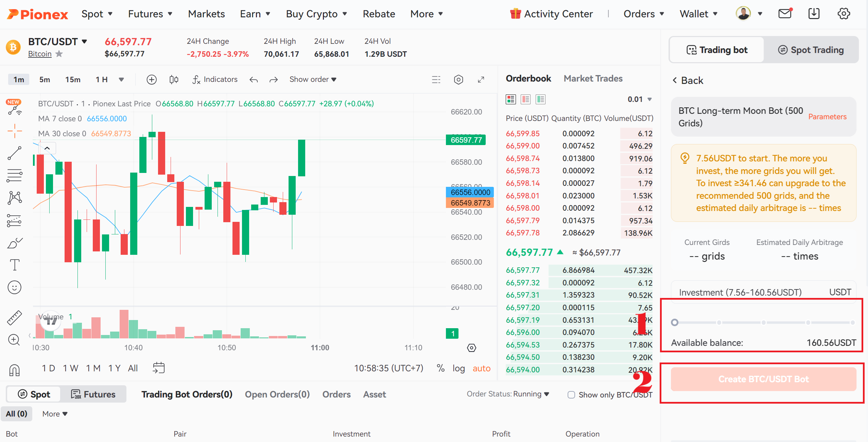
Task: Open the Open Orders(0) tab
Action: pyautogui.click(x=277, y=394)
